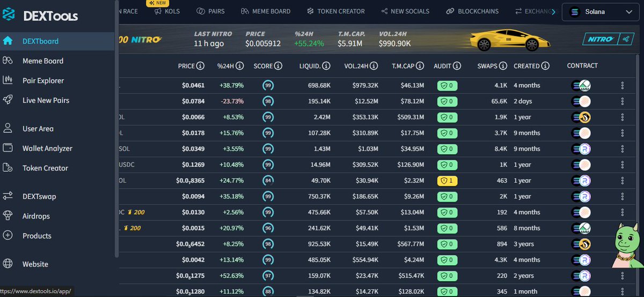The width and height of the screenshot is (644, 297).
Task: Switch to MEME BOARD in top navigation
Action: coord(266,11)
